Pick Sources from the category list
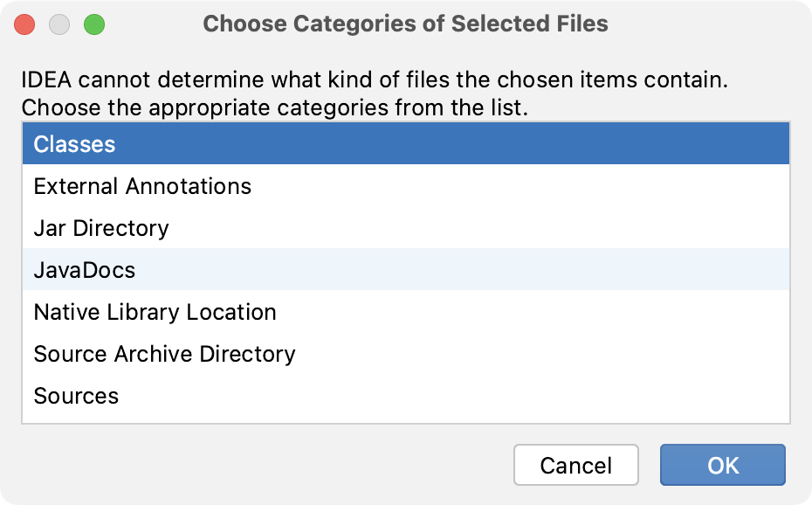812x505 pixels. (406, 395)
